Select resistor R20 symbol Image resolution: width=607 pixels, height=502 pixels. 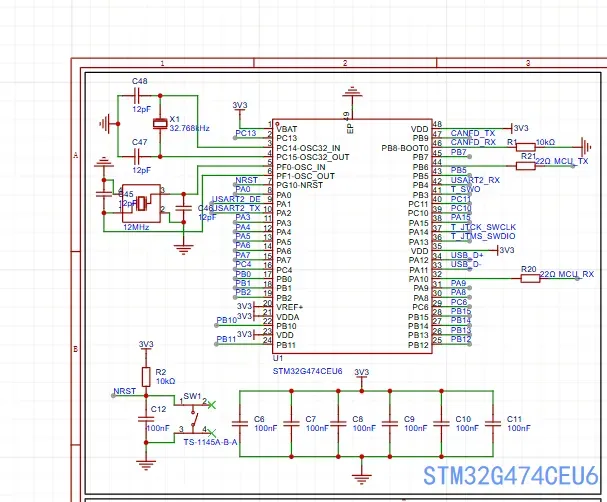[x=530, y=278]
